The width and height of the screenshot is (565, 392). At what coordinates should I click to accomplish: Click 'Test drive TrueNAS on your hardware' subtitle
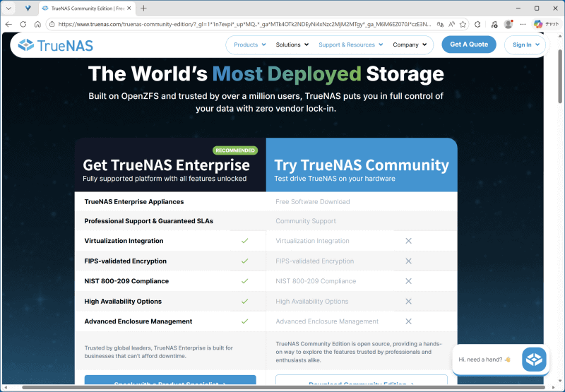tap(335, 179)
